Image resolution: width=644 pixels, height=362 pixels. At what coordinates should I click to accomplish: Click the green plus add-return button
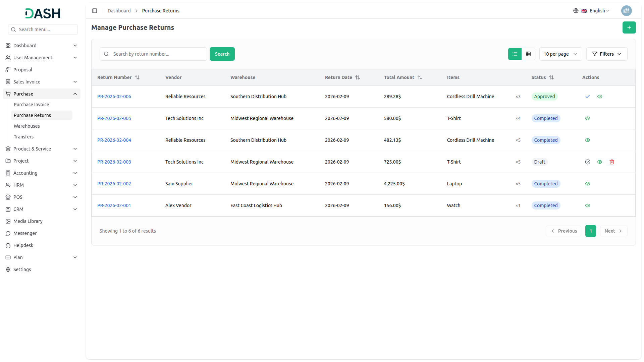[629, 27]
